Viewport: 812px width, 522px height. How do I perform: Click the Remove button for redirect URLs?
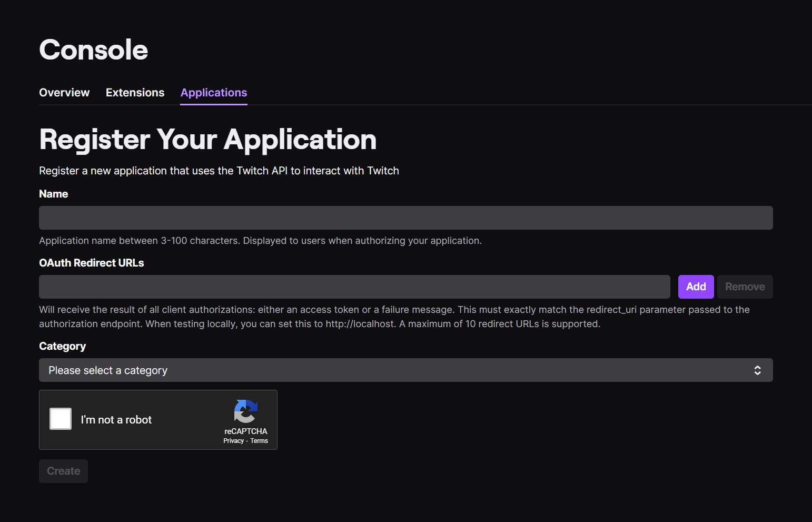(745, 287)
